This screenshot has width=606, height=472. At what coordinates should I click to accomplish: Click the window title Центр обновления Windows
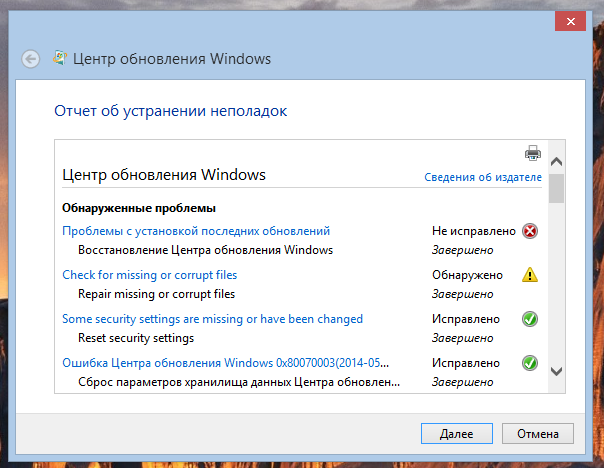tap(172, 59)
